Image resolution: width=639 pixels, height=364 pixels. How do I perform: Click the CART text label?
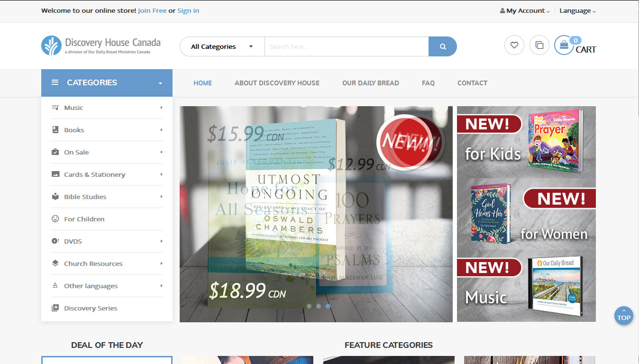[x=586, y=50]
